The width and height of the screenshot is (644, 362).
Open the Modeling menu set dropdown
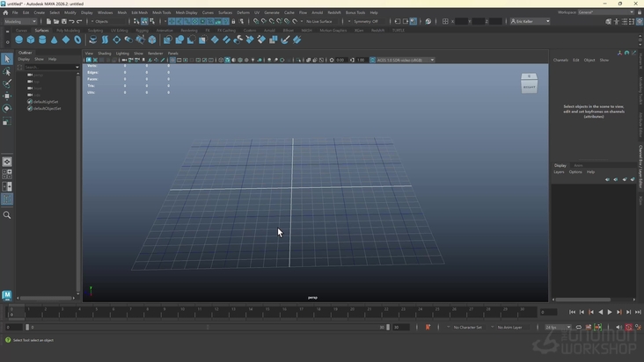18,21
